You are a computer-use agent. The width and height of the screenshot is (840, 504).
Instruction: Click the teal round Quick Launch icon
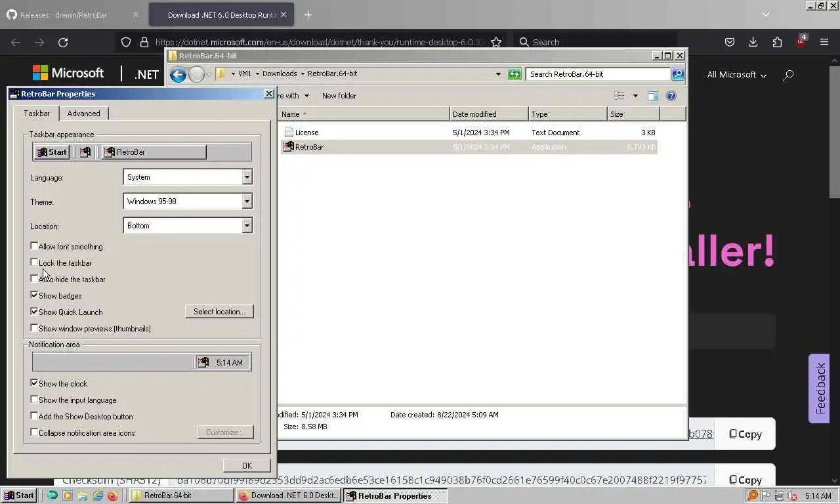(x=52, y=495)
